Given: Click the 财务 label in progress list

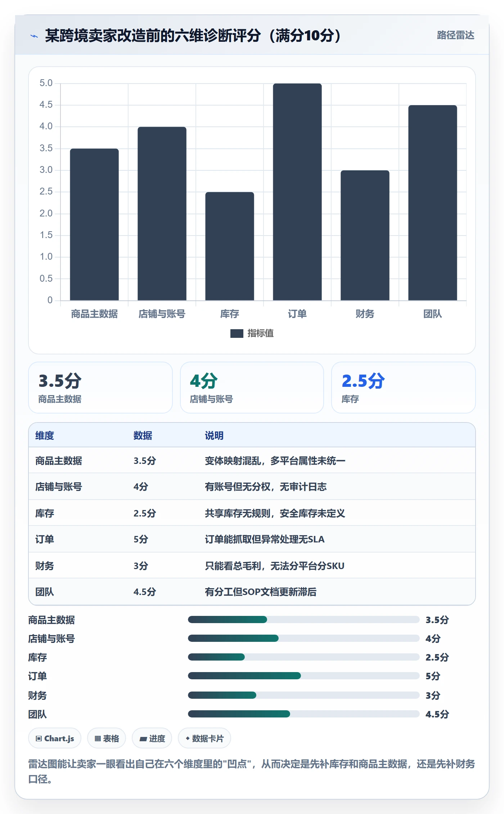Looking at the screenshot, I should [x=37, y=696].
